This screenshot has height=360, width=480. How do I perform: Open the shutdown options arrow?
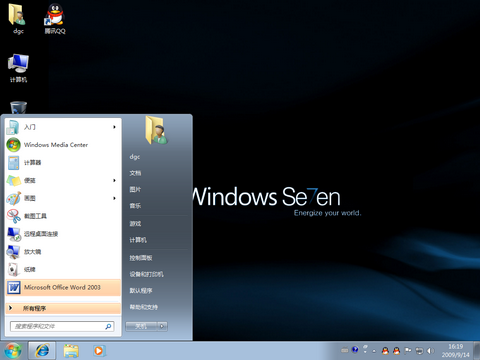(x=162, y=326)
